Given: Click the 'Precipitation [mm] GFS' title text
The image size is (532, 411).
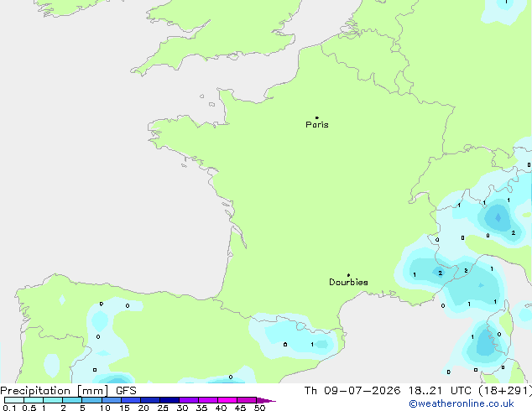Looking at the screenshot, I should 68,391.
